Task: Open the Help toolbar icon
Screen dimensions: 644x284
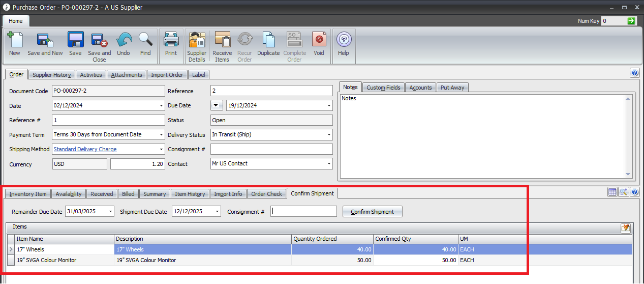Action: (x=344, y=40)
